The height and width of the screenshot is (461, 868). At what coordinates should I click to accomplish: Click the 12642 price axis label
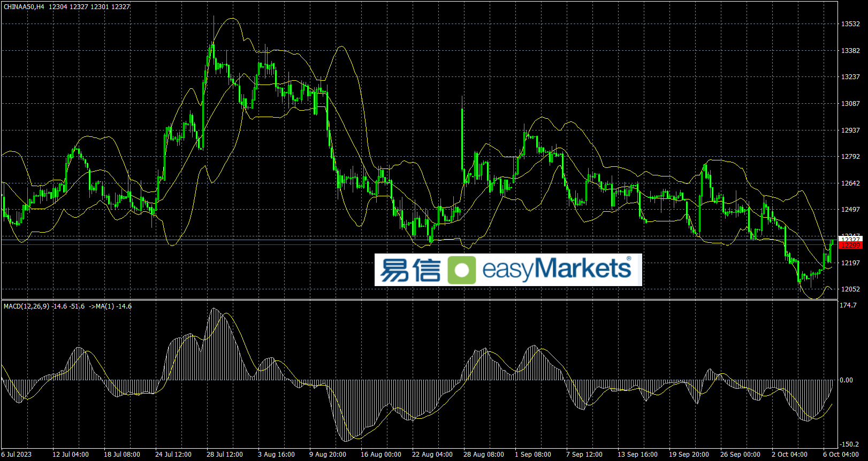click(850, 183)
